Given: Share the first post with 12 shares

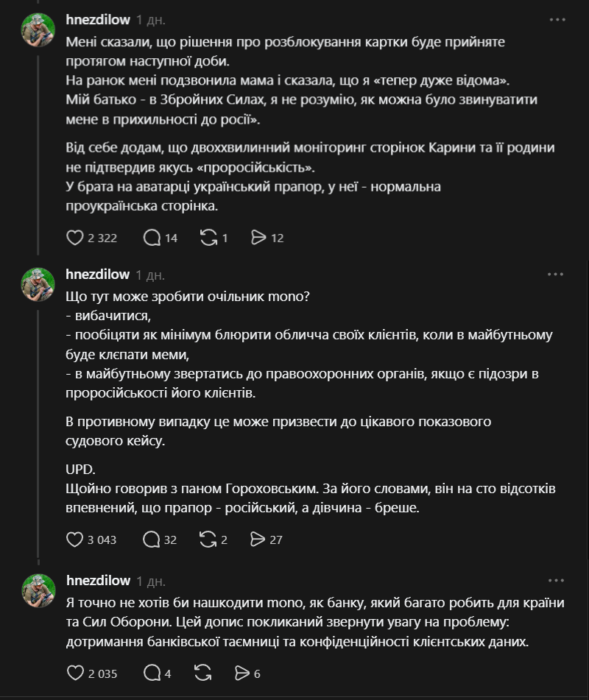Looking at the screenshot, I should (258, 238).
